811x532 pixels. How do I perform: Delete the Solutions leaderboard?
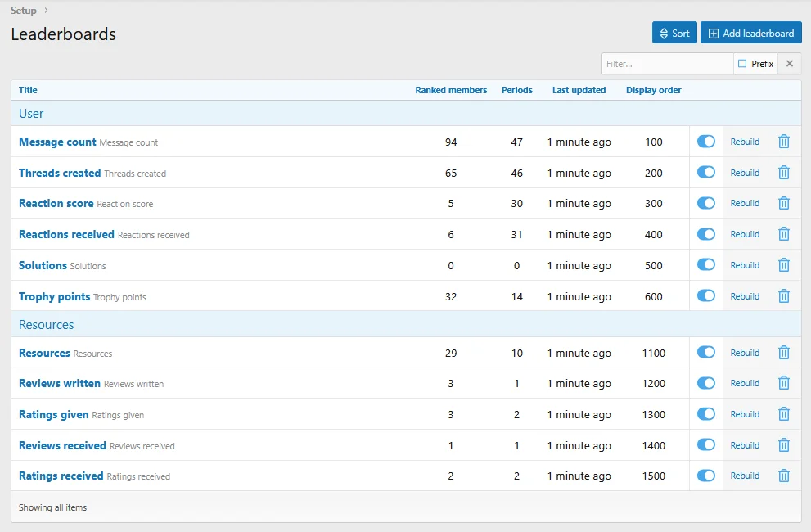pos(784,265)
